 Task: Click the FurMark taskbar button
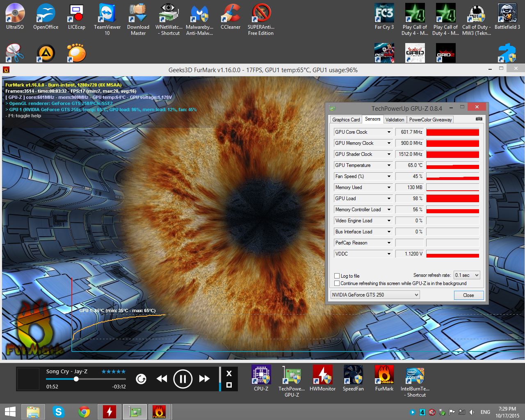(159, 412)
